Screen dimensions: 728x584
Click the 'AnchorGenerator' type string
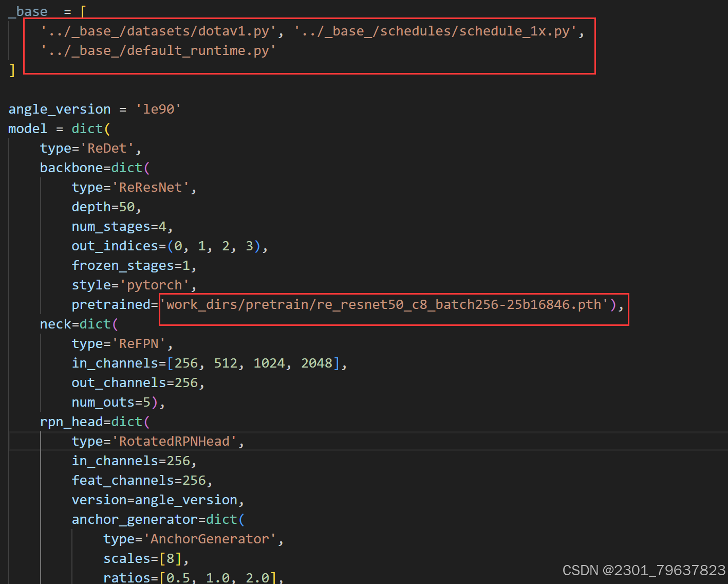point(210,539)
